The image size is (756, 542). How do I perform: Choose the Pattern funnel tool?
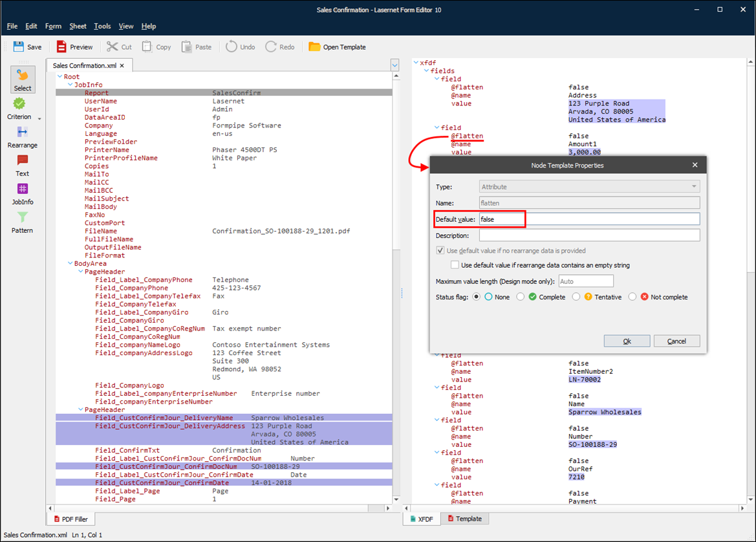point(23,222)
